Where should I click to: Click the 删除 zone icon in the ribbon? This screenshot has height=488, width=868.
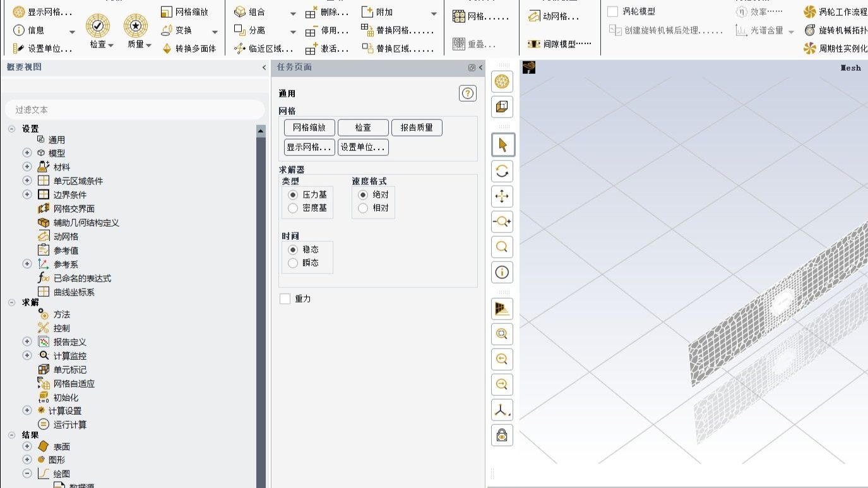point(311,12)
